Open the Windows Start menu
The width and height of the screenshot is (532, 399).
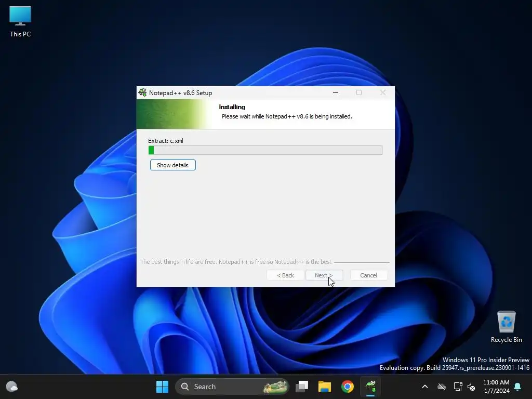coord(162,387)
